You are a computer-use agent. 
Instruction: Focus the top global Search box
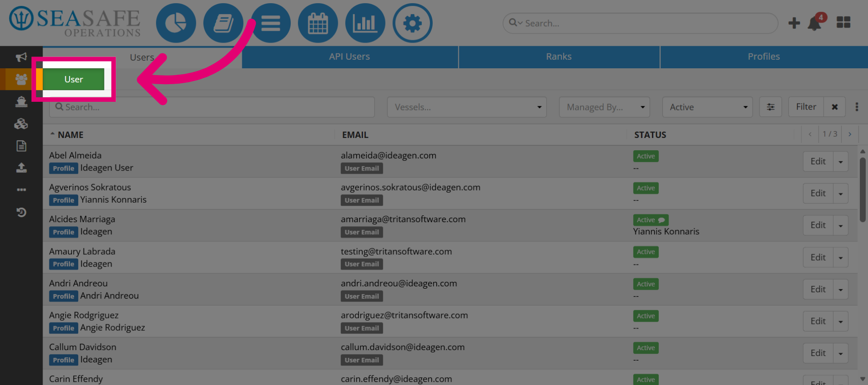click(640, 23)
